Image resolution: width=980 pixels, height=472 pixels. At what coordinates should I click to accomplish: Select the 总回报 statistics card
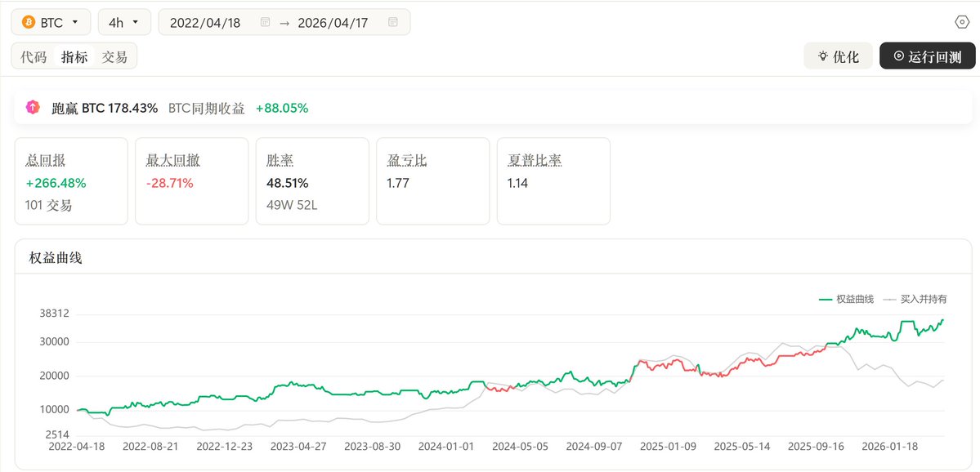click(x=71, y=180)
